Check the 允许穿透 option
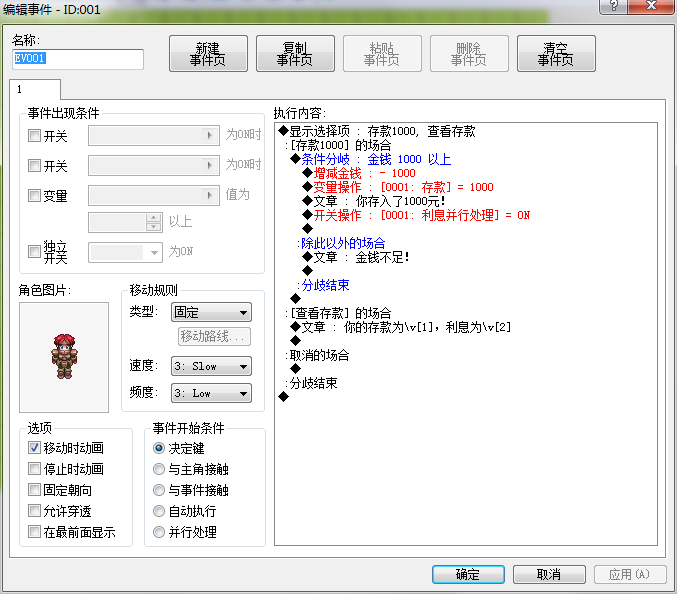This screenshot has width=677, height=594. tap(34, 511)
